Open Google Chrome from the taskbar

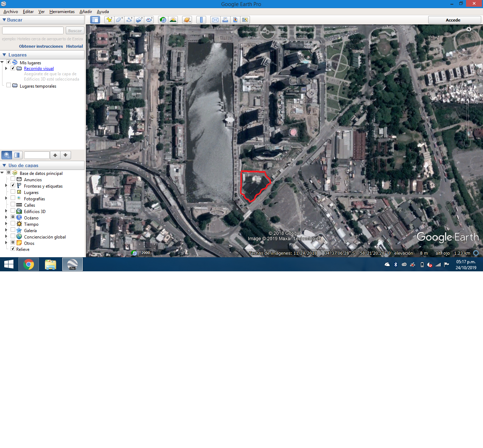pyautogui.click(x=29, y=264)
